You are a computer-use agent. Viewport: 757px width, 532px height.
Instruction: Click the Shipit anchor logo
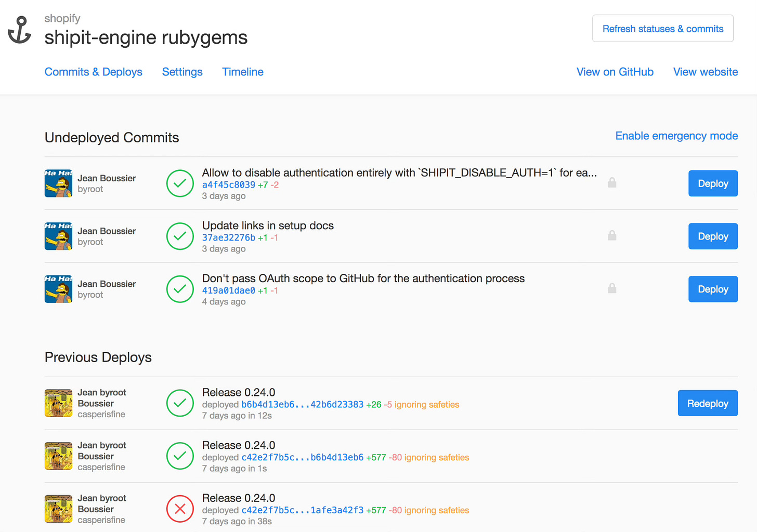[x=19, y=30]
